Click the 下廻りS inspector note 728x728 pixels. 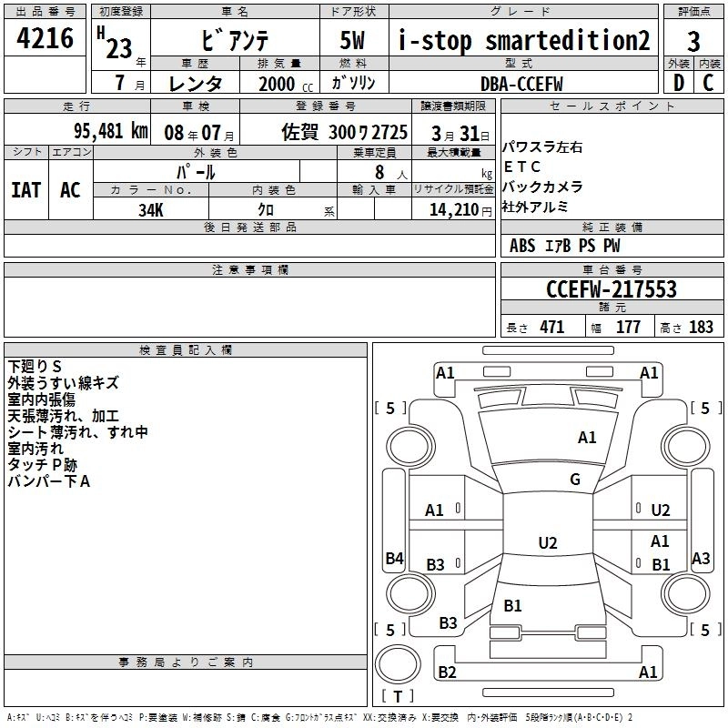click(x=35, y=366)
